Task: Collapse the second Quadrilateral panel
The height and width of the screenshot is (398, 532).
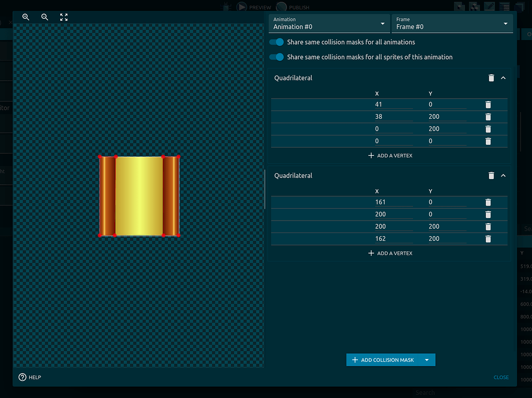Action: click(503, 175)
